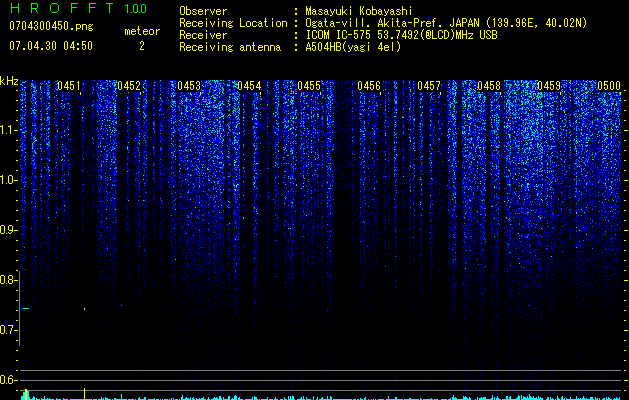Click the 0456 time marker
Viewport: 629px width, 400px height.
click(x=369, y=86)
